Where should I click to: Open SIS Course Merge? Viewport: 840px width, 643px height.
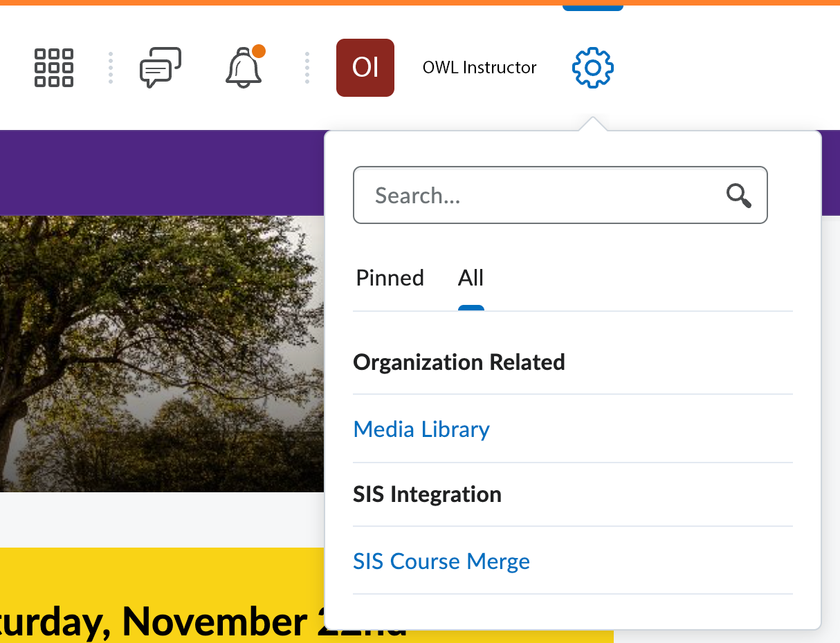click(441, 561)
